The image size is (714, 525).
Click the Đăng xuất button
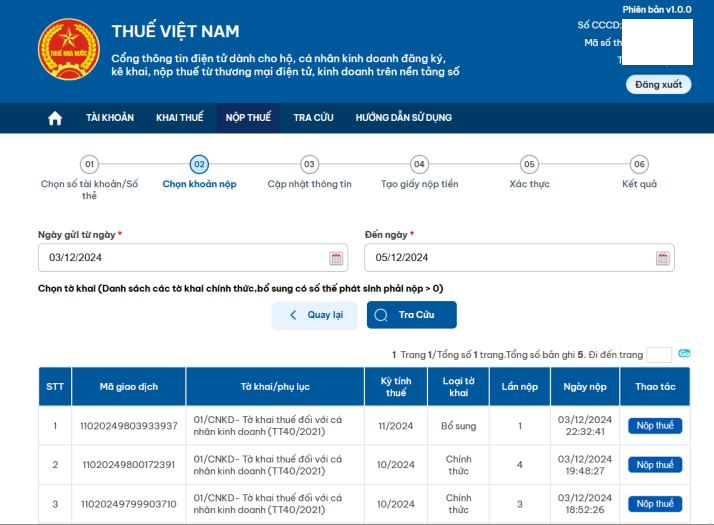[x=658, y=85]
